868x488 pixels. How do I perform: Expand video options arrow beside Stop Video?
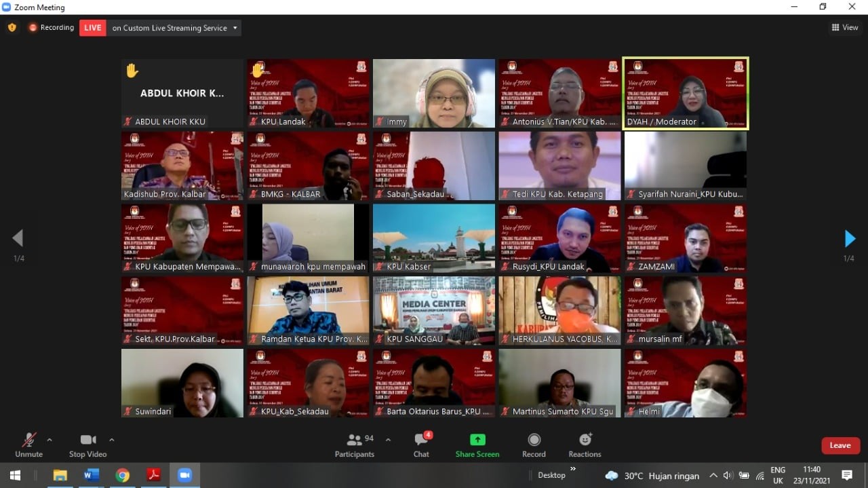click(x=112, y=440)
